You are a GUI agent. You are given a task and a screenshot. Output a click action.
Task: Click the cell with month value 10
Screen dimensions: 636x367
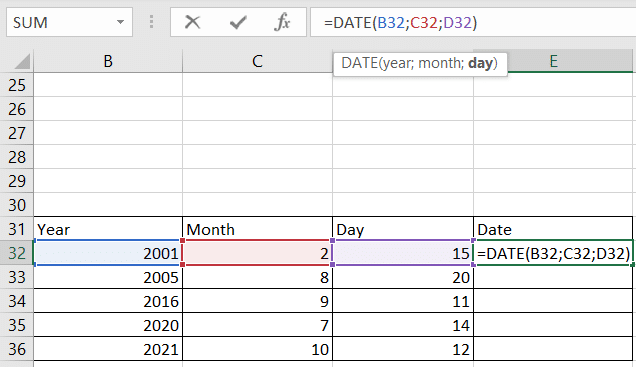257,349
